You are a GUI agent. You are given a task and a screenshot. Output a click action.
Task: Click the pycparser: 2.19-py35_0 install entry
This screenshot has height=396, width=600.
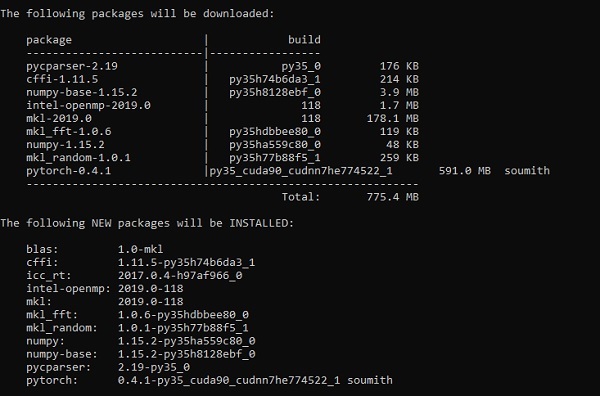pos(108,367)
